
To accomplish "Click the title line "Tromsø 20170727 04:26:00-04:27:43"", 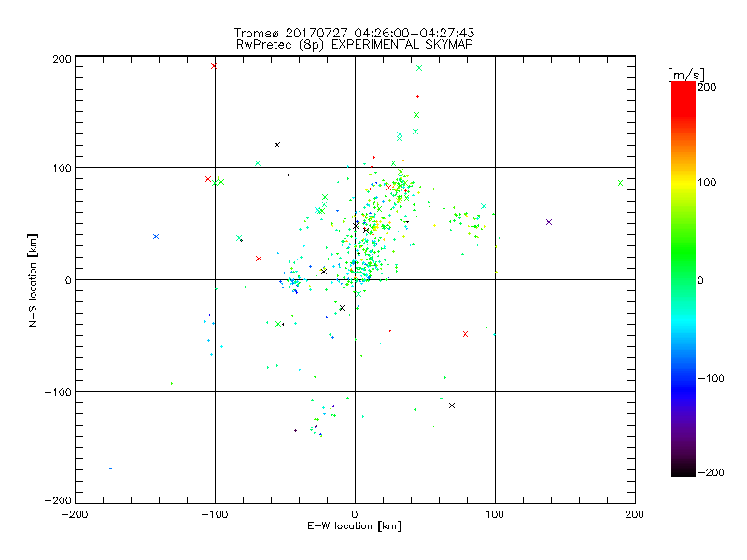I will (x=354, y=33).
